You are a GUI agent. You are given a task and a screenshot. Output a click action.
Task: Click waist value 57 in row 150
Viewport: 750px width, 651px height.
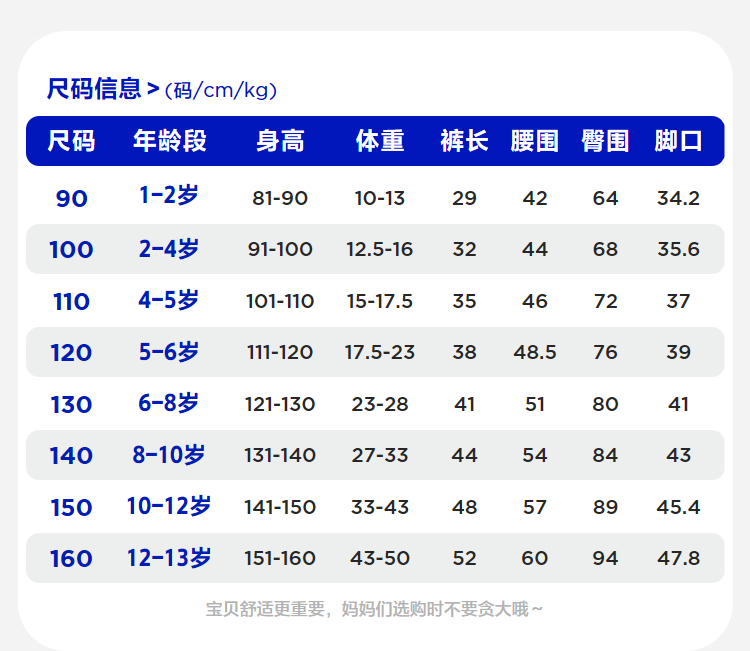tap(535, 507)
